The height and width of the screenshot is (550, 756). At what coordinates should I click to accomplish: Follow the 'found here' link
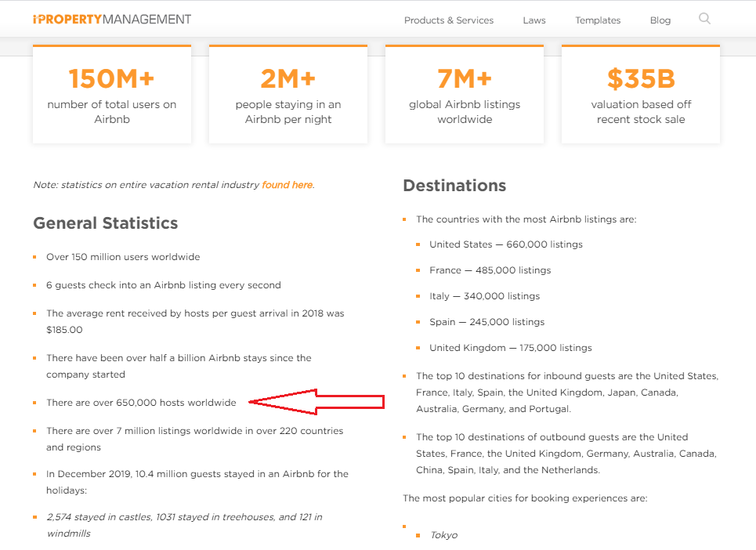(287, 185)
